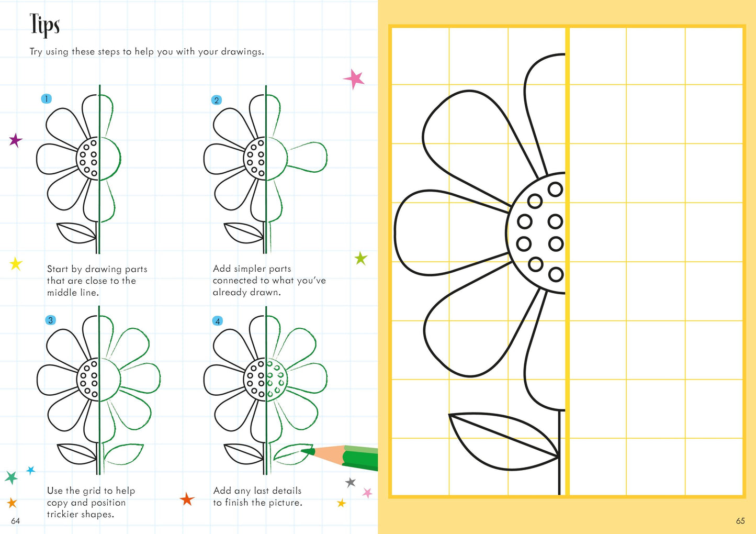The height and width of the screenshot is (534, 756).
Task: Click the "Tips" heading
Action: (44, 25)
